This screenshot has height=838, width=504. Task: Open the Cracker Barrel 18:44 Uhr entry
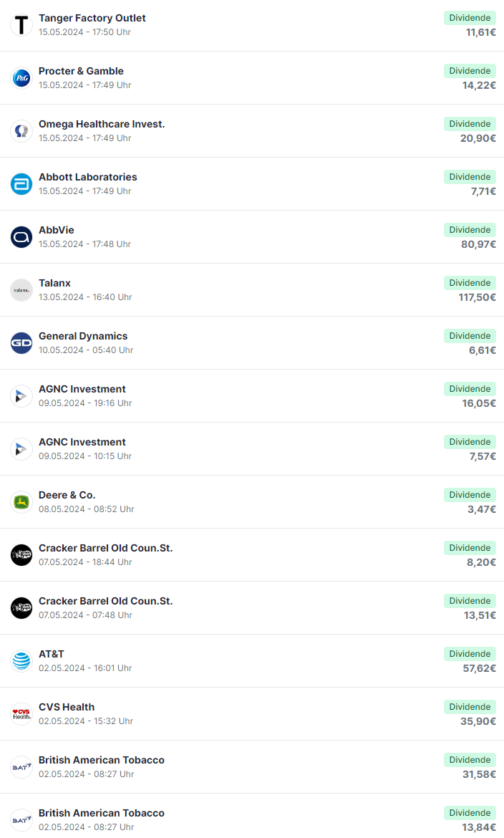(252, 555)
